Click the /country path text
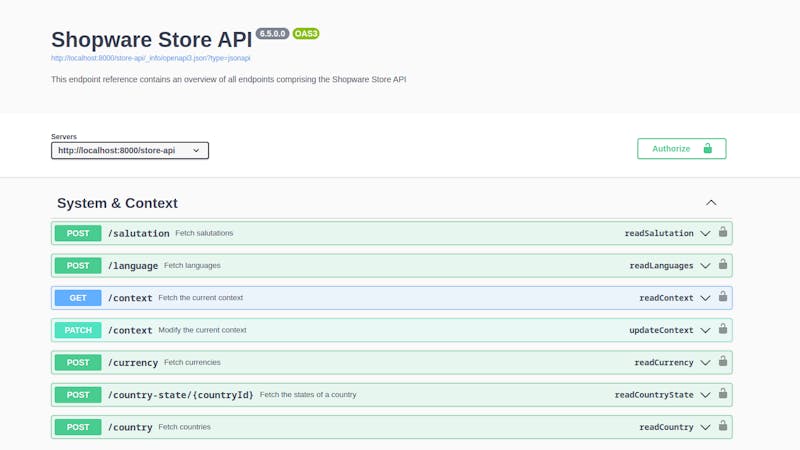800x450 pixels. point(130,428)
